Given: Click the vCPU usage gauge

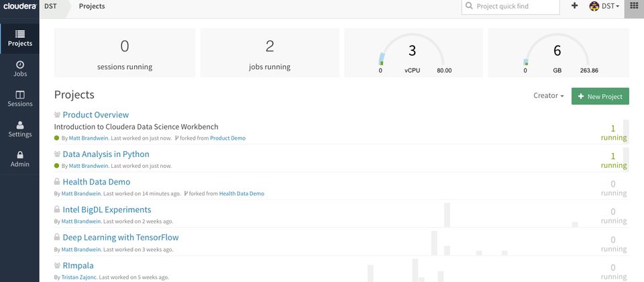Looking at the screenshot, I should click(412, 52).
